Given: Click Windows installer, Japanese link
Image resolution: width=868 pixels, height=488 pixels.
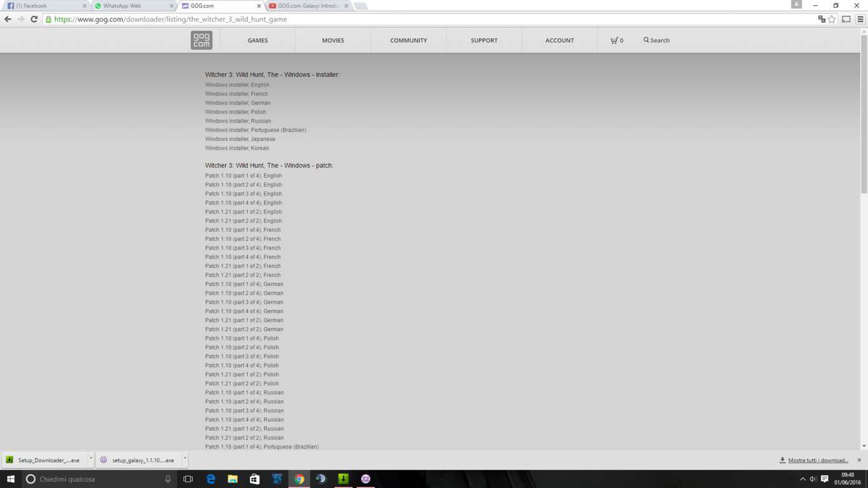Looking at the screenshot, I should [x=240, y=139].
